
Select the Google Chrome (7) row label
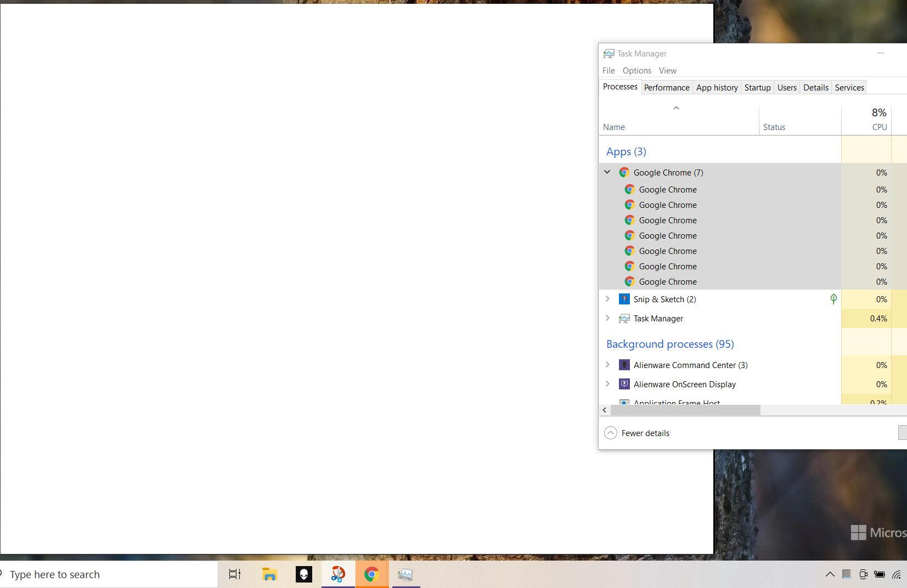(x=668, y=173)
